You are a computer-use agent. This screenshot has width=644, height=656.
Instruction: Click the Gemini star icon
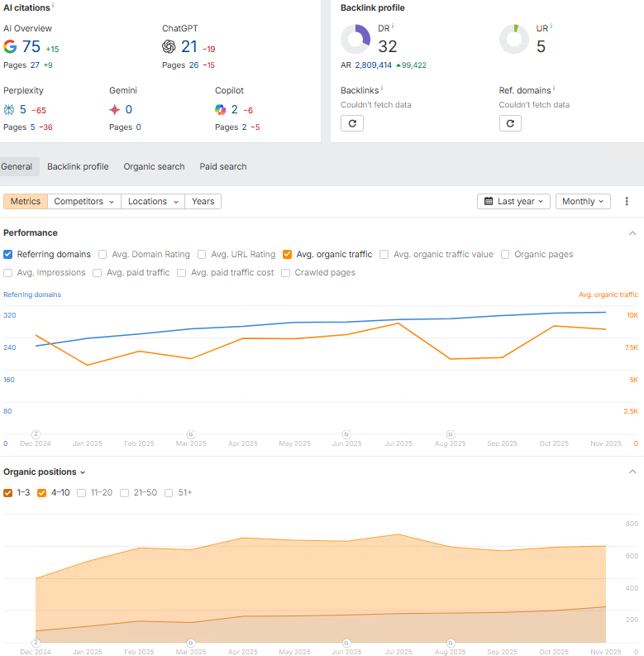[x=115, y=110]
